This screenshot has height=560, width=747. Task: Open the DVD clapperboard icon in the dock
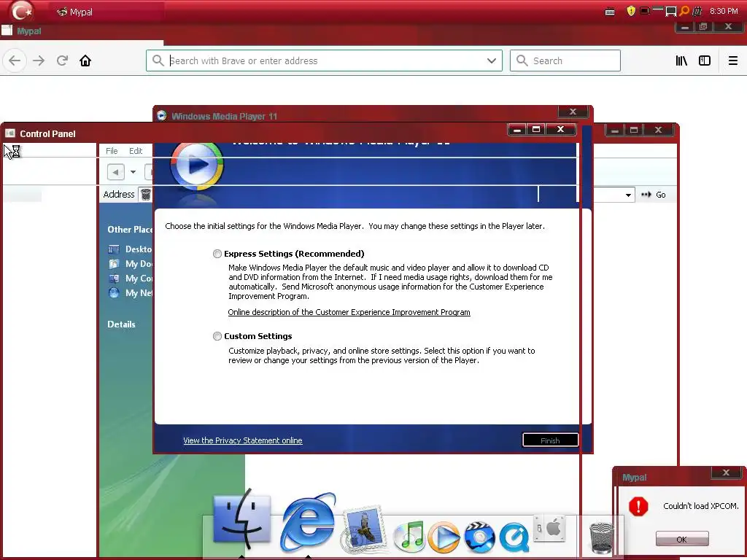click(479, 537)
